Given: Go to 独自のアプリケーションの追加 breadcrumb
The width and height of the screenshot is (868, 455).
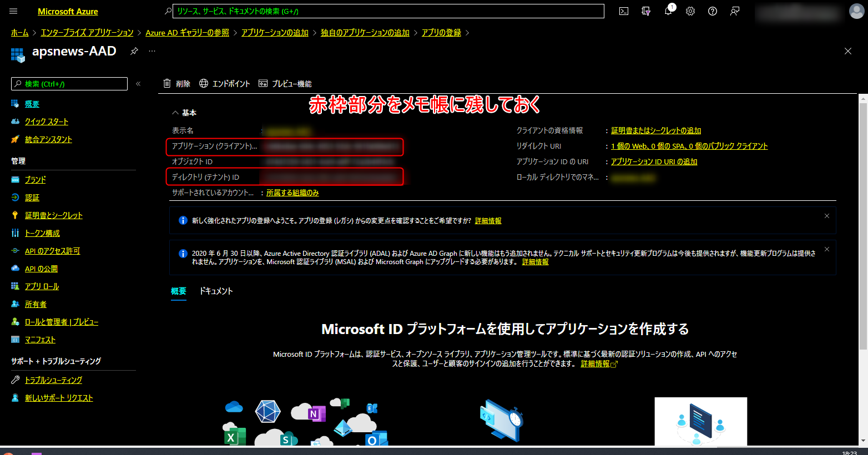Looking at the screenshot, I should 365,33.
